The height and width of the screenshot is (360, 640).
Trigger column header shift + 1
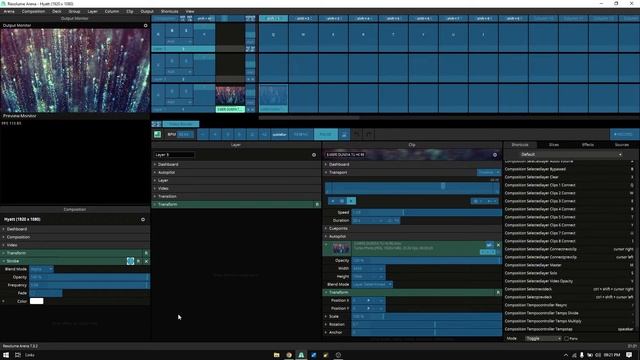pos(273,18)
